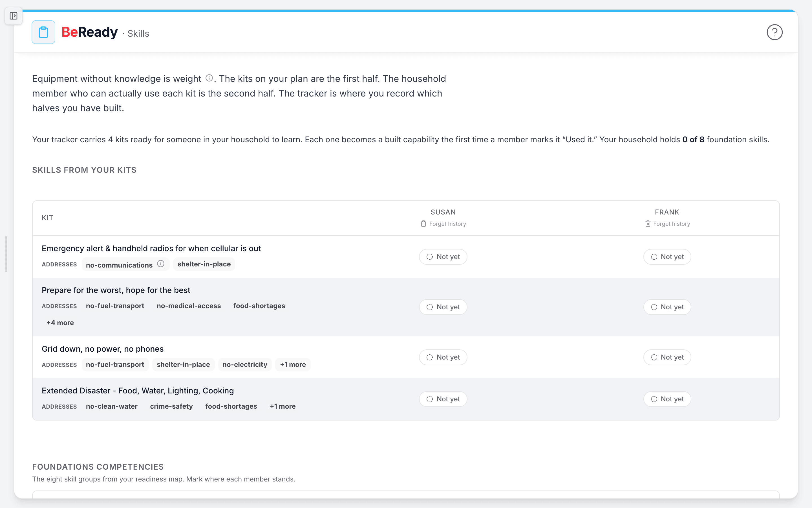Click 'Prepare for the worst, hope for the best' title
The height and width of the screenshot is (508, 812).
click(116, 290)
